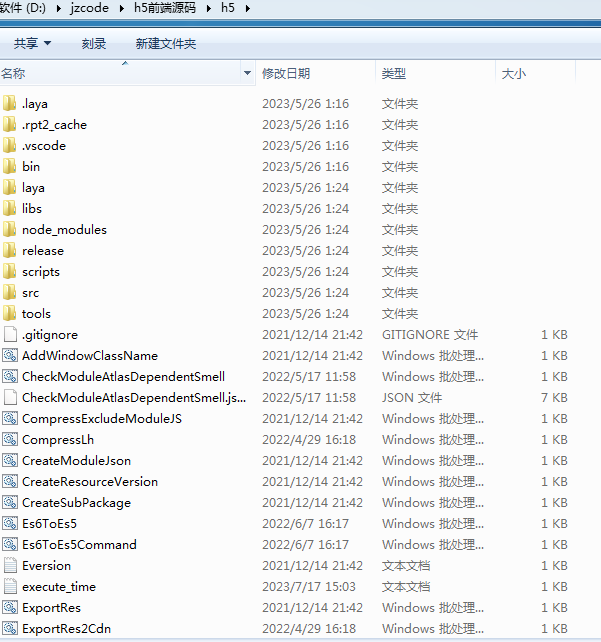601x642 pixels.
Task: Sort by the 类型 column header
Action: coord(436,73)
